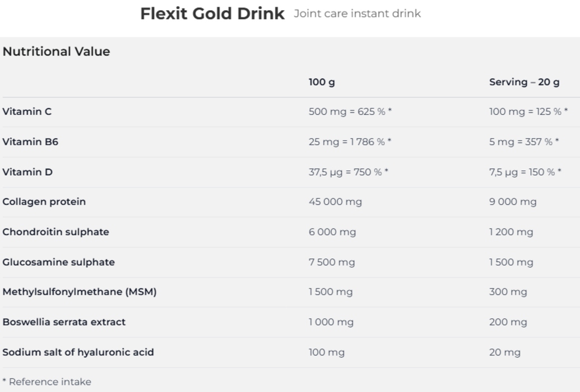Click the Vitamin C row label
580x392 pixels.
[27, 111]
